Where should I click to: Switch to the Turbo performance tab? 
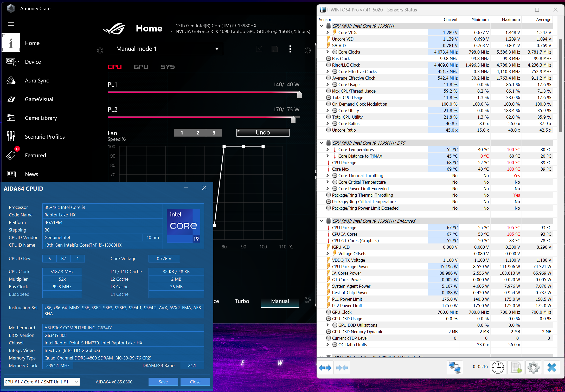(242, 301)
